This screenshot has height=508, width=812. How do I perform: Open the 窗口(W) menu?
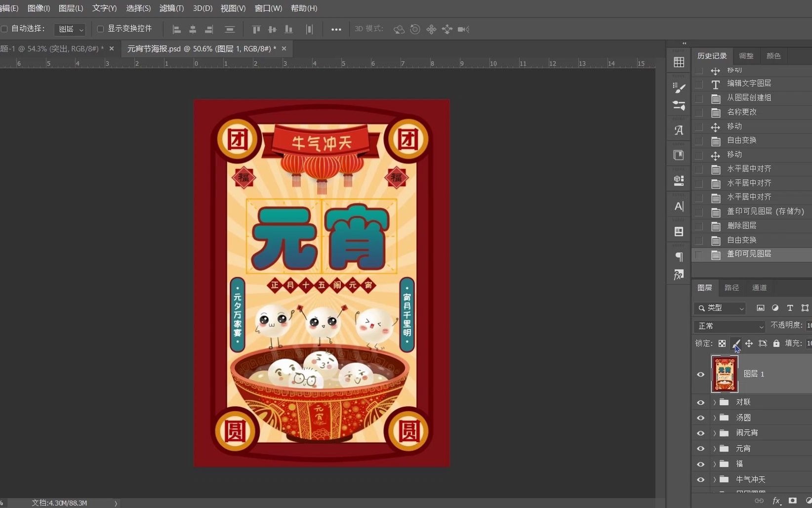pos(268,8)
